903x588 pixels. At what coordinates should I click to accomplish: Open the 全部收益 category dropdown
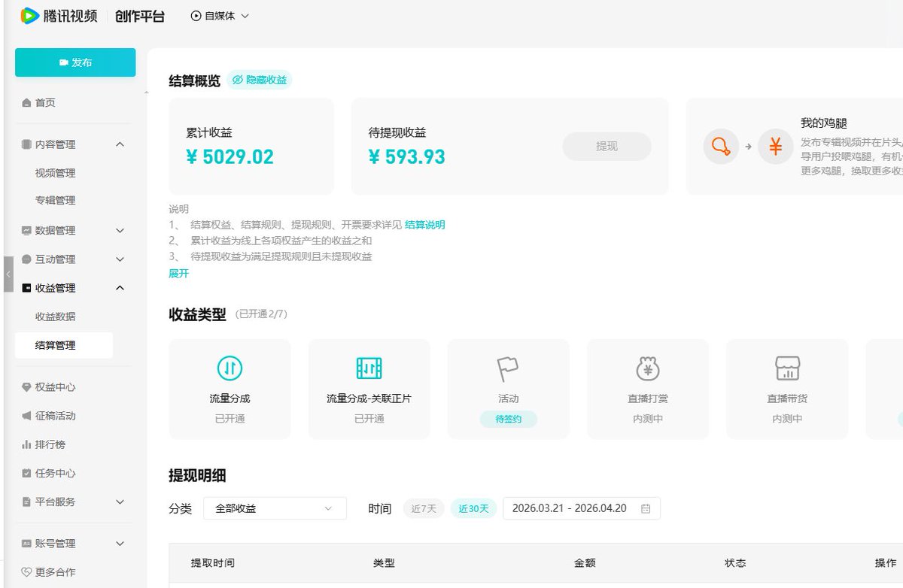pos(275,508)
